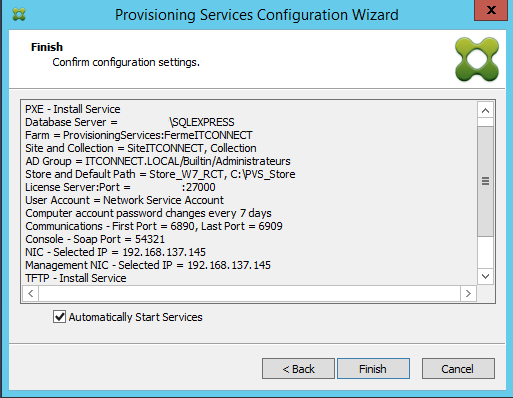Screen dimensions: 513x398
Task: Click the Finish button
Action: [x=373, y=369]
